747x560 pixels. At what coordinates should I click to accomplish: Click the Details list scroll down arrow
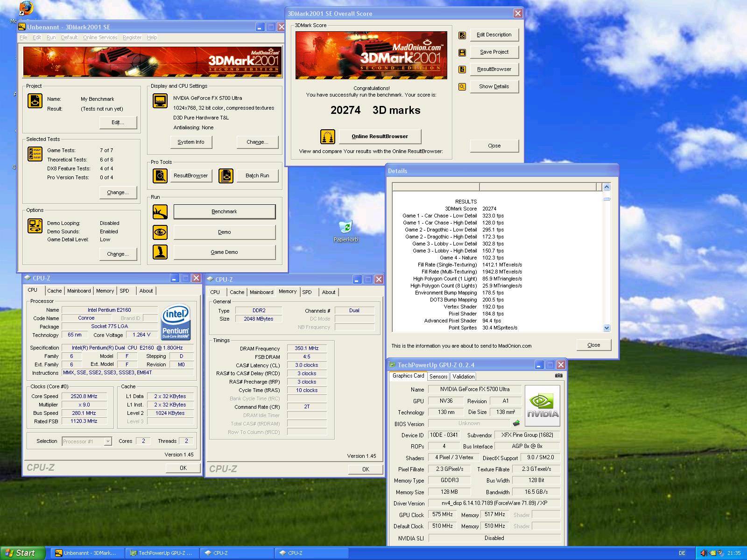click(x=606, y=328)
